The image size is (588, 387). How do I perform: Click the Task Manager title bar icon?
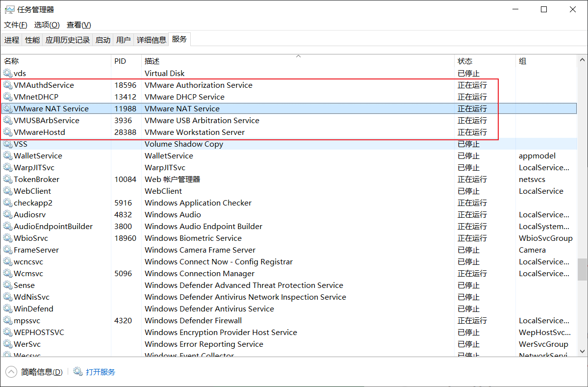pos(9,9)
